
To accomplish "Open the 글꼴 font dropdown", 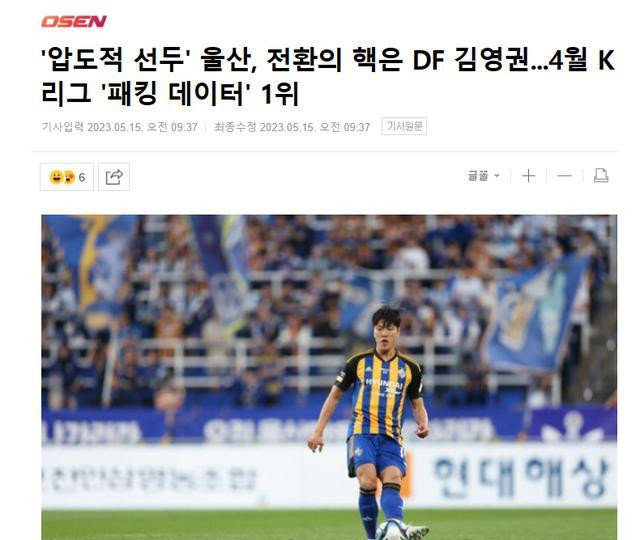I will pos(484,176).
